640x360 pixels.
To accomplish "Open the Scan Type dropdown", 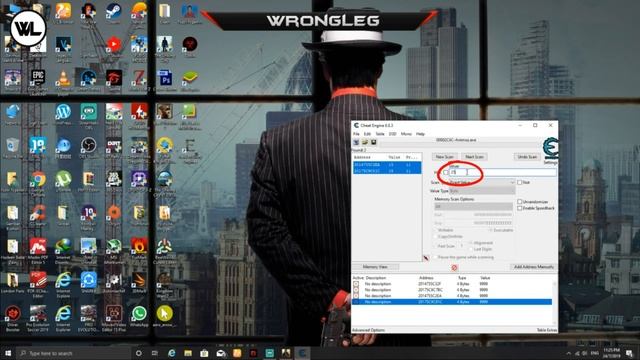I will pyautogui.click(x=481, y=182).
